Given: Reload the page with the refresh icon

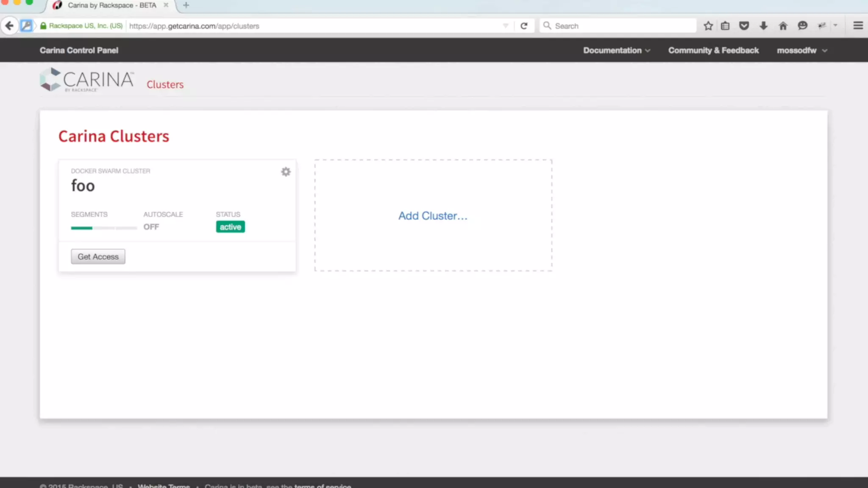Looking at the screenshot, I should 524,26.
